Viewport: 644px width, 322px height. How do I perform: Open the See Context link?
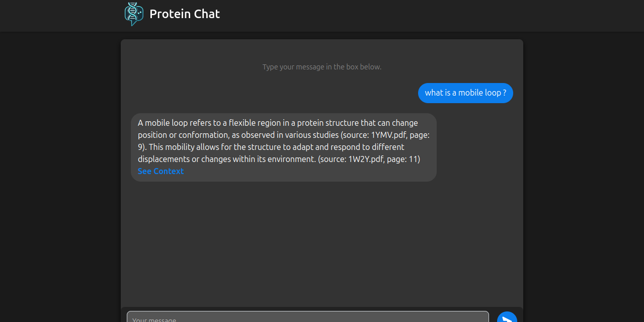[160, 171]
